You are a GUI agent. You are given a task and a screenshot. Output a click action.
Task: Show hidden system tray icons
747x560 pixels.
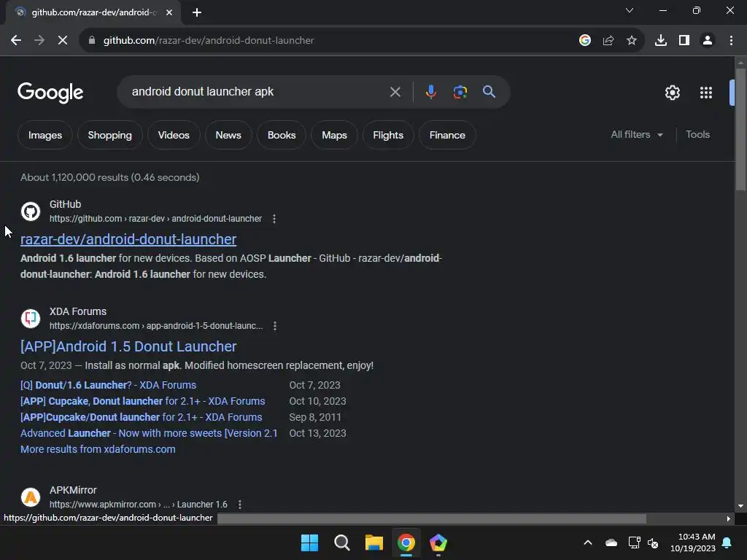588,542
